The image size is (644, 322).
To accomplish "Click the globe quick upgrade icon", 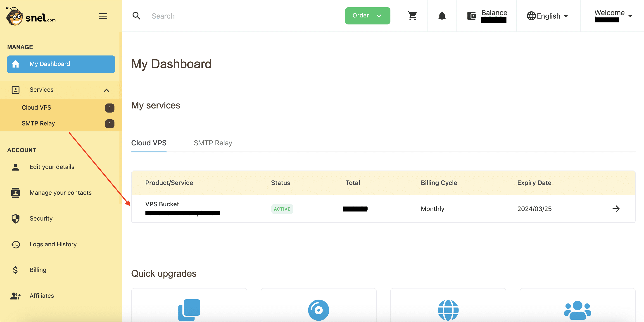I will click(448, 310).
